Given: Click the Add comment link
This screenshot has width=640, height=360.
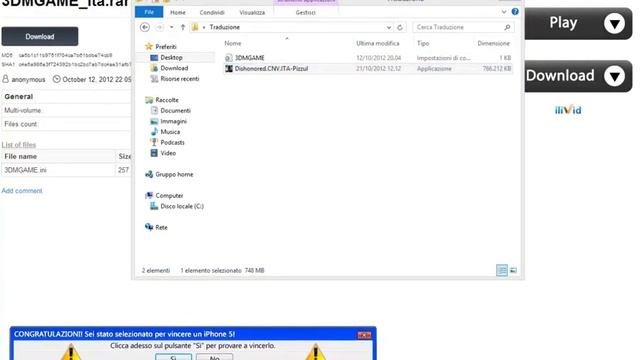Looking at the screenshot, I should pos(22,191).
